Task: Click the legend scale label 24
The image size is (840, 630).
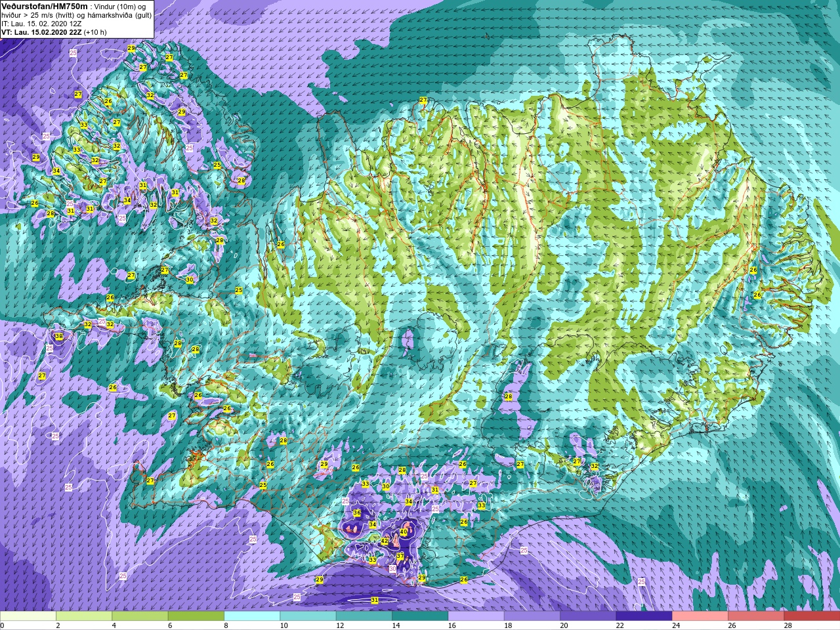Action: point(676,625)
